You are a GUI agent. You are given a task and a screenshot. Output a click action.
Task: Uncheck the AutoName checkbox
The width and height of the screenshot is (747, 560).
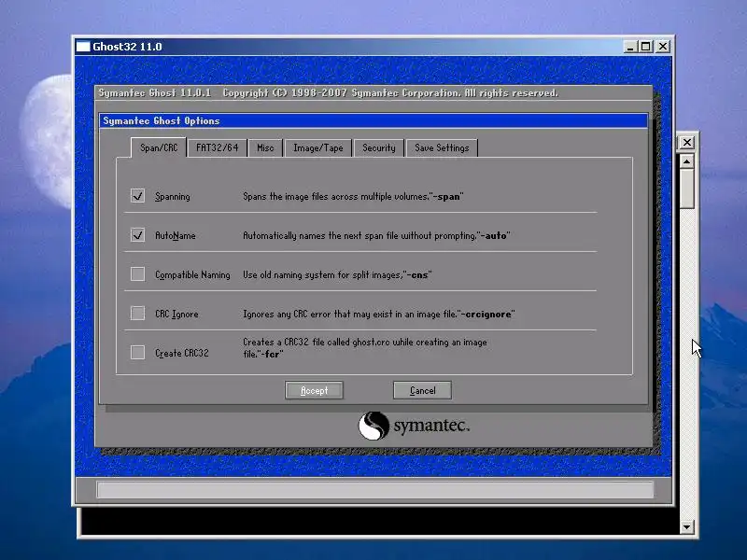[137, 235]
